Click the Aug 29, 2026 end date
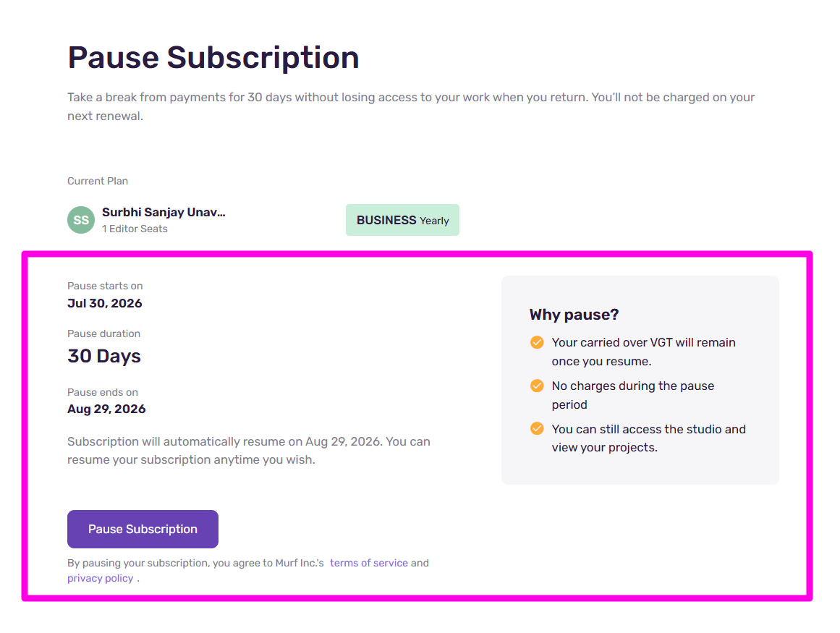The width and height of the screenshot is (840, 633). pyautogui.click(x=106, y=409)
